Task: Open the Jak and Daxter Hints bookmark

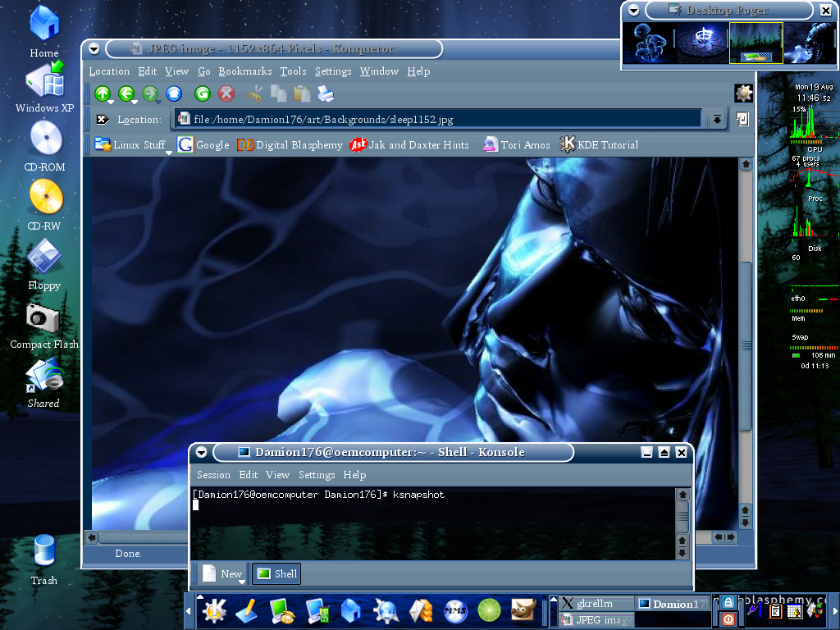Action: pyautogui.click(x=409, y=144)
